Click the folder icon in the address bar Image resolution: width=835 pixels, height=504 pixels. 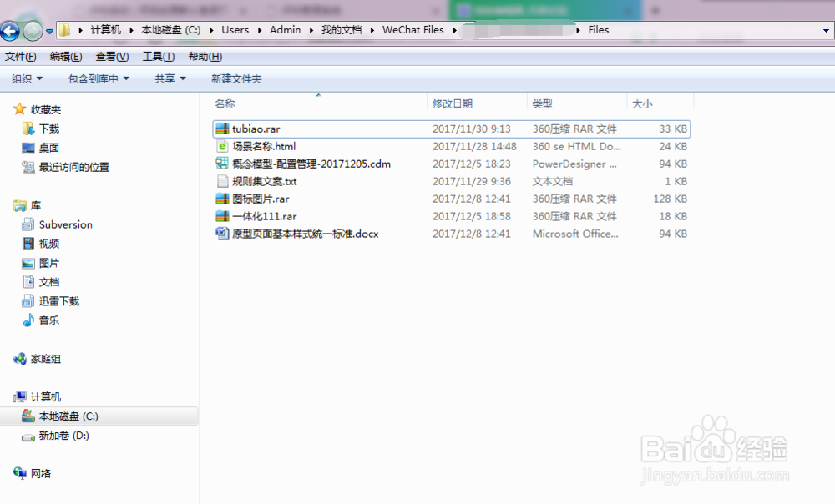click(64, 30)
